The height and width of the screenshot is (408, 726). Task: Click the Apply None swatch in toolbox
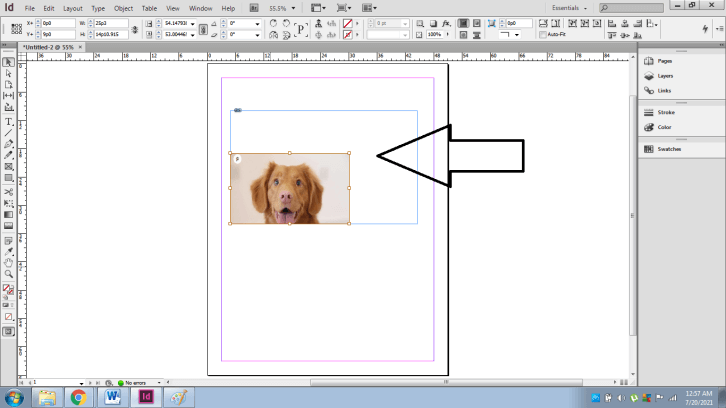point(8,317)
